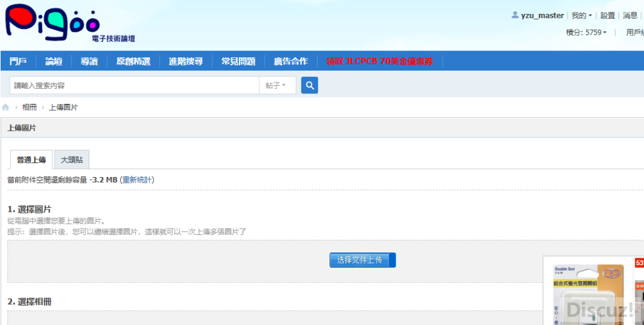Open the 設置 settings link
This screenshot has height=325, width=644.
pos(608,16)
